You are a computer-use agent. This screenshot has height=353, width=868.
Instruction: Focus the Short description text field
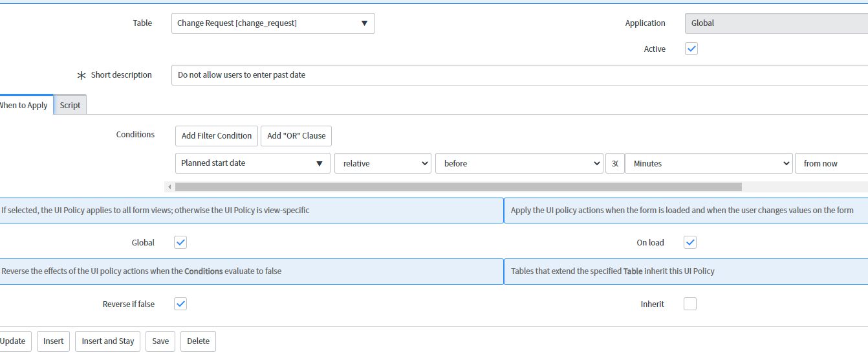(x=519, y=75)
